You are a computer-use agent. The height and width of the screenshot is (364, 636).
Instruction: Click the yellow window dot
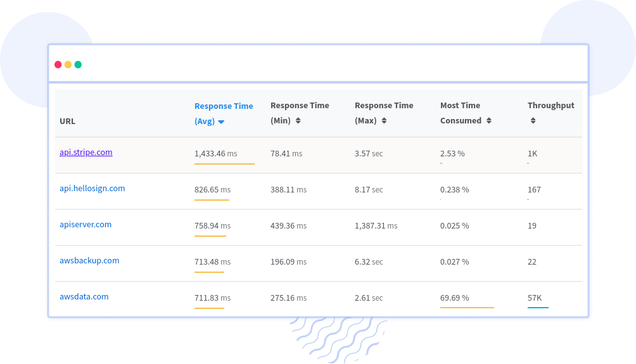(68, 65)
